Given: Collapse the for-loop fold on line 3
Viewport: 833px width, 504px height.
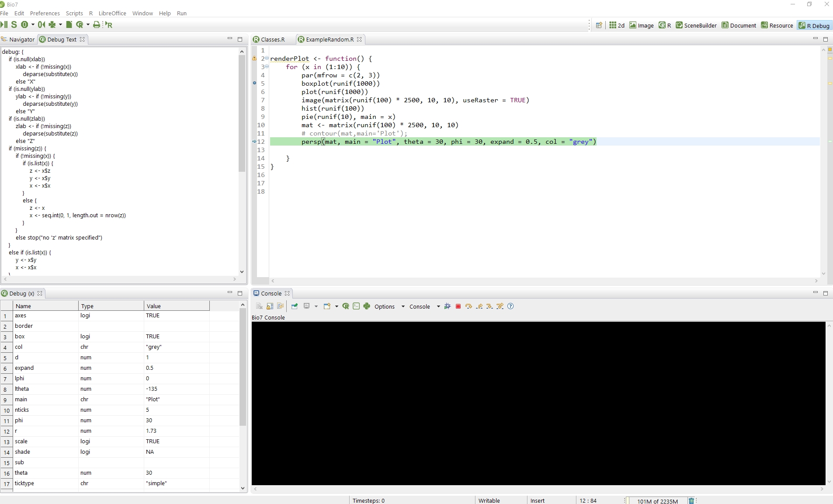Looking at the screenshot, I should (267, 66).
